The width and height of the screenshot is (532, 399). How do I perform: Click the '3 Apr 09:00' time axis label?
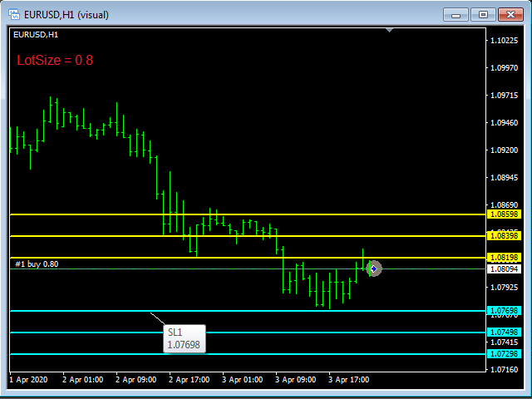coord(296,380)
